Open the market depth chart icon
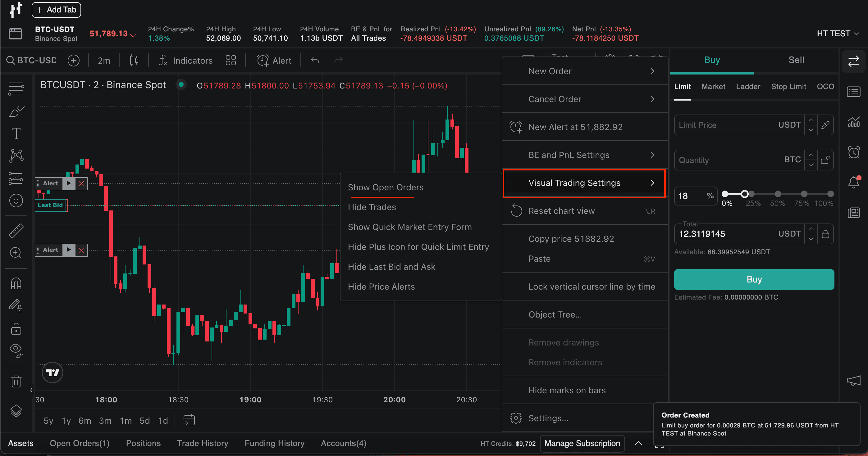868x456 pixels. tap(853, 122)
